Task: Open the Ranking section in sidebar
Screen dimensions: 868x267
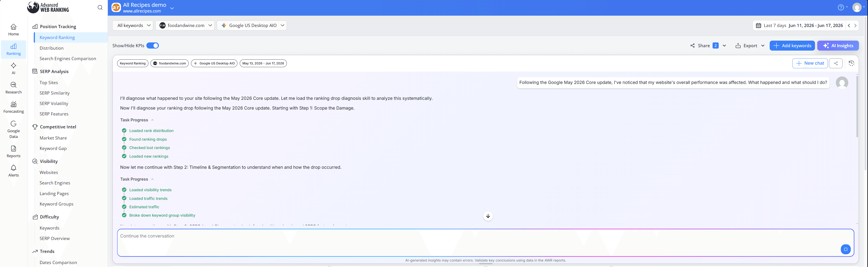Action: point(13,49)
